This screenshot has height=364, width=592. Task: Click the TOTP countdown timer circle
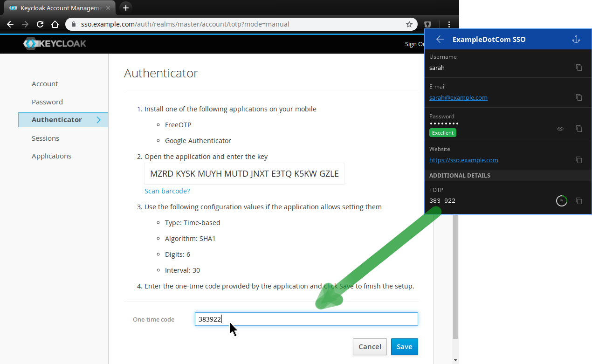coord(561,201)
